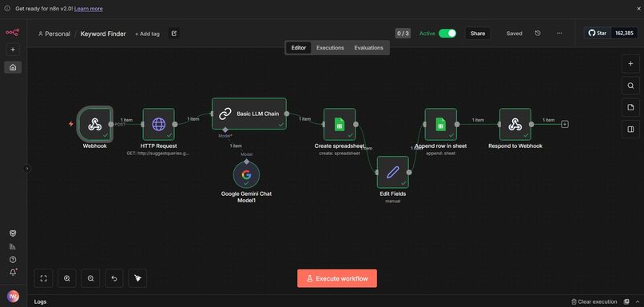Toggle the side panel layout icon
Viewport: 644px width, 307px height.
tap(630, 130)
